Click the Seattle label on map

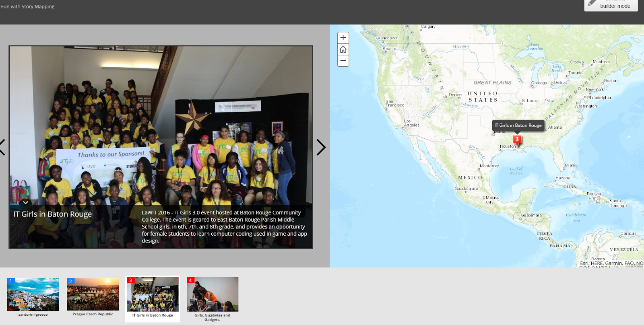pos(389,49)
